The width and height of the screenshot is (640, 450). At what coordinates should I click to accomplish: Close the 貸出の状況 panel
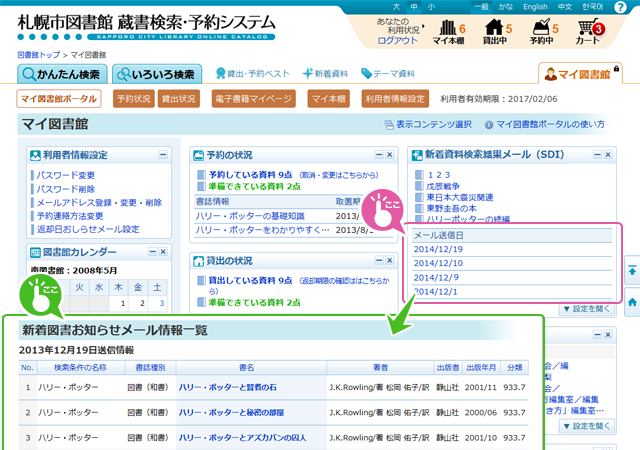coord(389,260)
